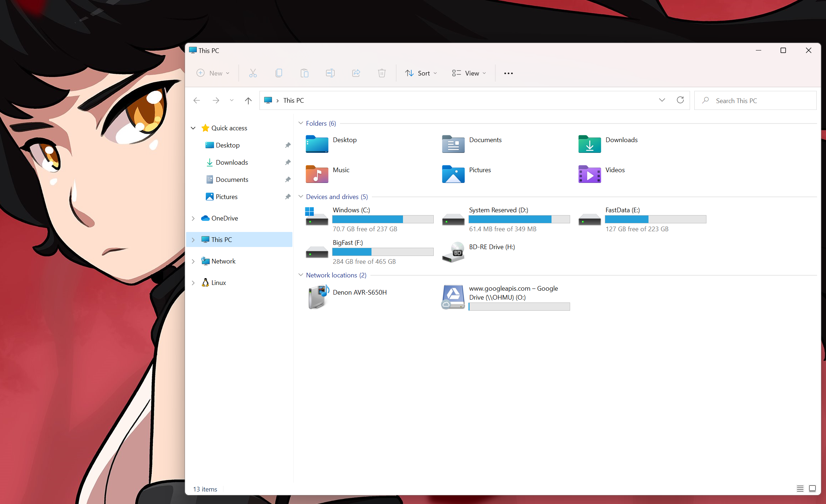Click "61.4 MB free of 349 MB" text
826x504 pixels.
503,229
